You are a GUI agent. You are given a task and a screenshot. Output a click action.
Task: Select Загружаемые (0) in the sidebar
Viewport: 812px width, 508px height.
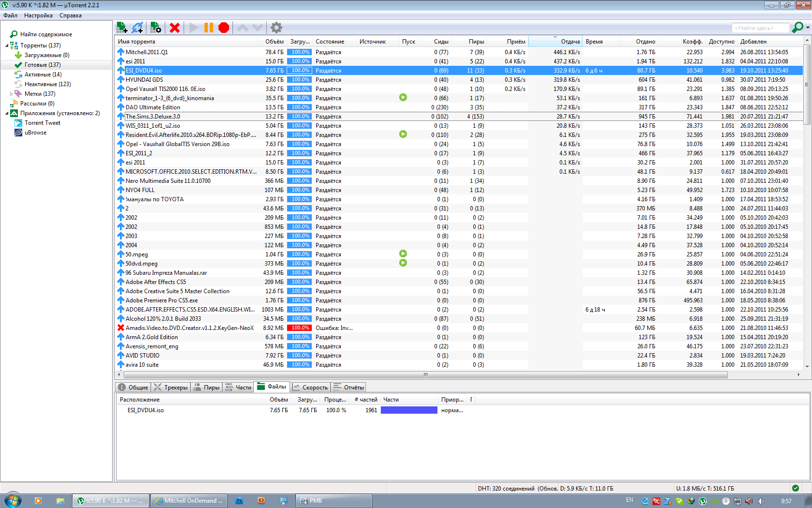(x=47, y=55)
